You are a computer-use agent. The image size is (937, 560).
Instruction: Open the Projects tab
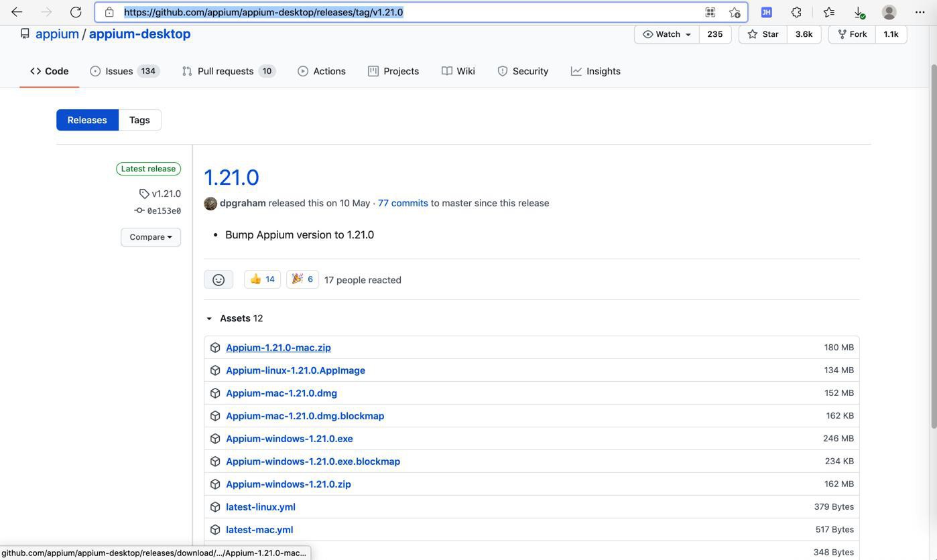[393, 71]
